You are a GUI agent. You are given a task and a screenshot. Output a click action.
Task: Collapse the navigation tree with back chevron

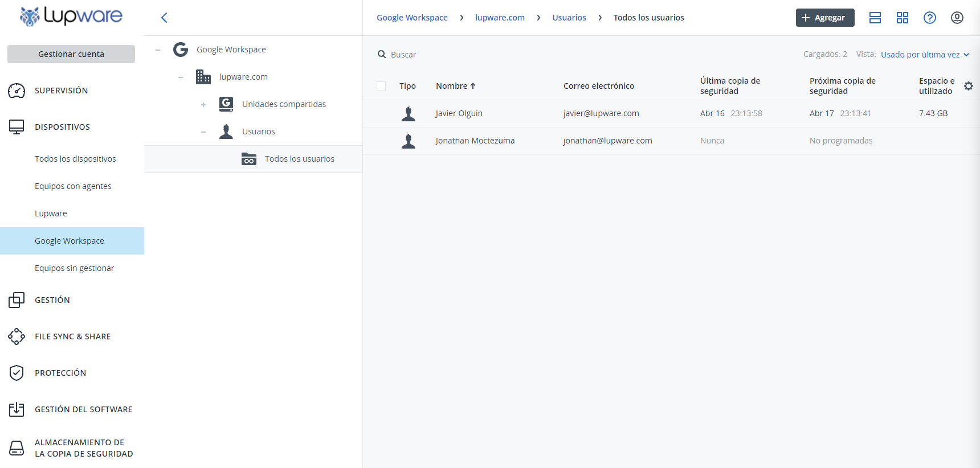point(164,18)
